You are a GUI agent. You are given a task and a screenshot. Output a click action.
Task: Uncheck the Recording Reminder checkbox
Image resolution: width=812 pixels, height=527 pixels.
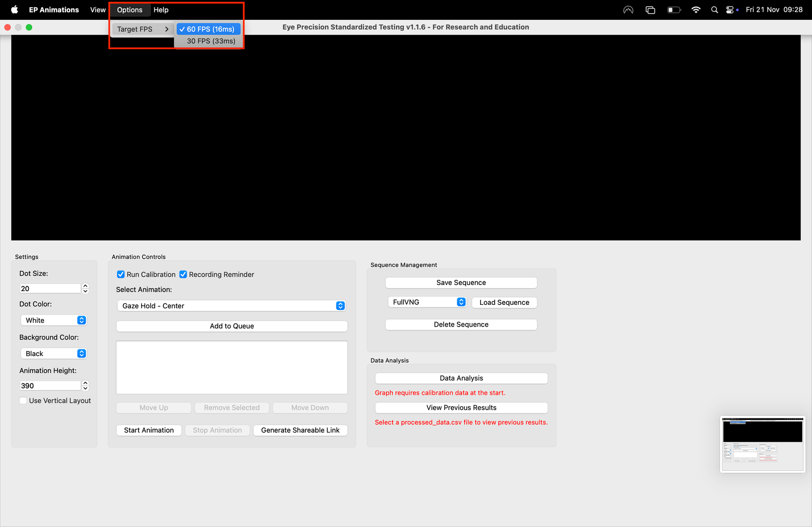(x=183, y=274)
